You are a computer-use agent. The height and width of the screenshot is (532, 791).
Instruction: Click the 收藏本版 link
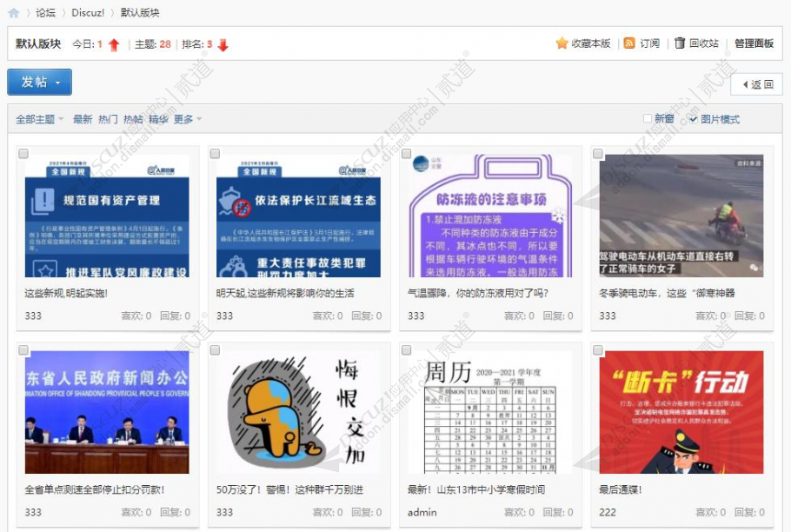(591, 43)
